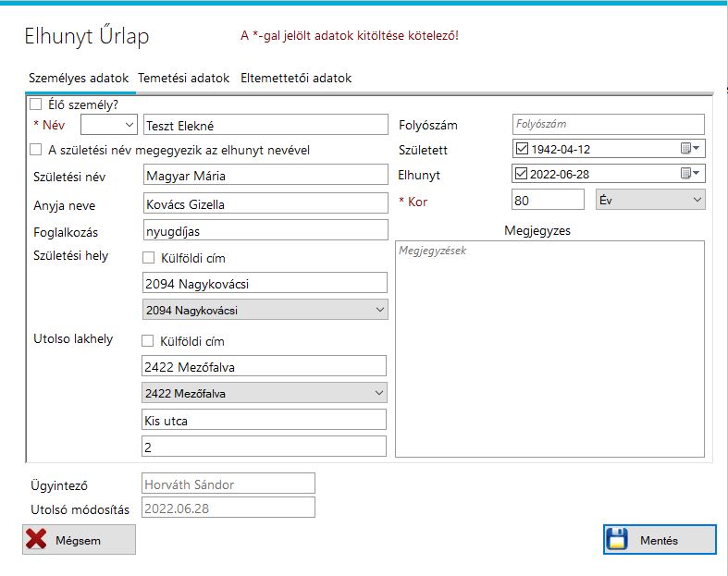The width and height of the screenshot is (728, 576).
Task: Uncheck the Született date checkbox
Action: point(522,149)
